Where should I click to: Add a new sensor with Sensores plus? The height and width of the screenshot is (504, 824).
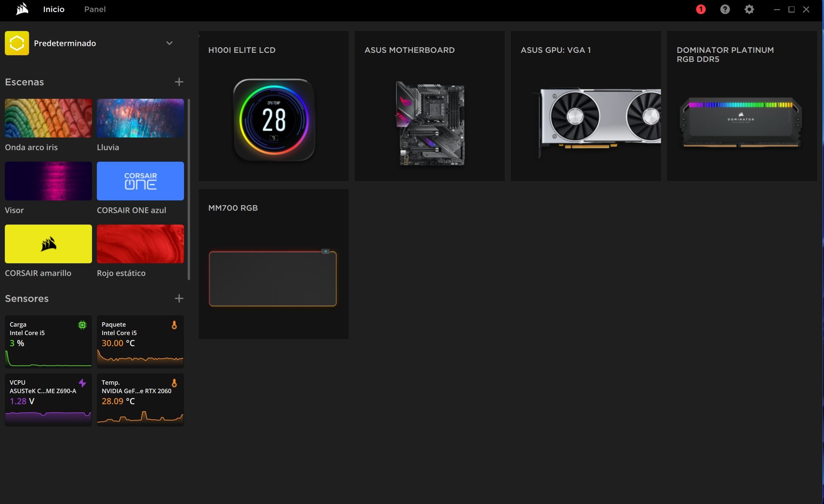click(179, 298)
